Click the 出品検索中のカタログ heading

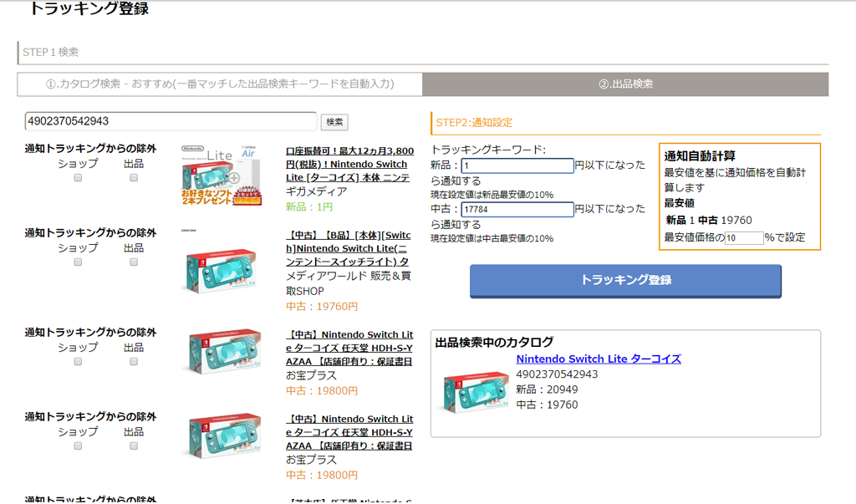(494, 343)
